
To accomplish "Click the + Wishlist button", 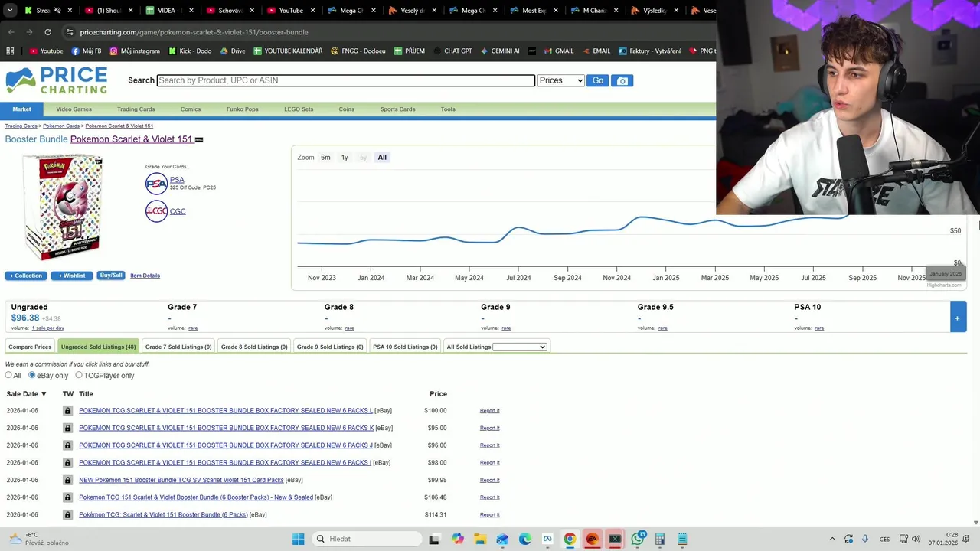I will click(x=72, y=275).
